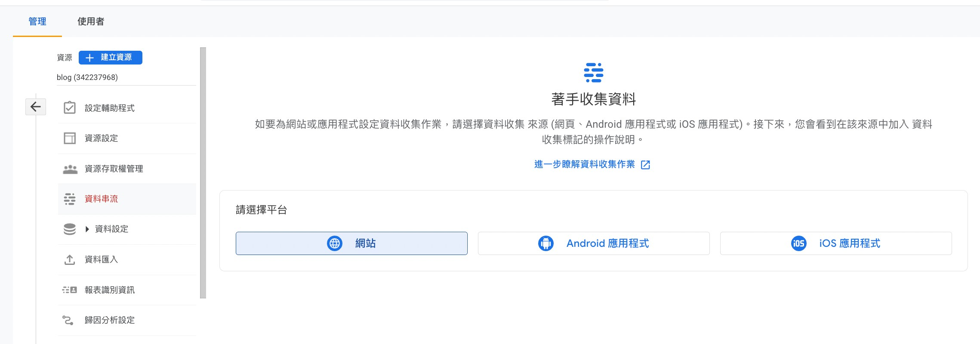
Task: Click the 建立資源 button
Action: pyautogui.click(x=111, y=58)
